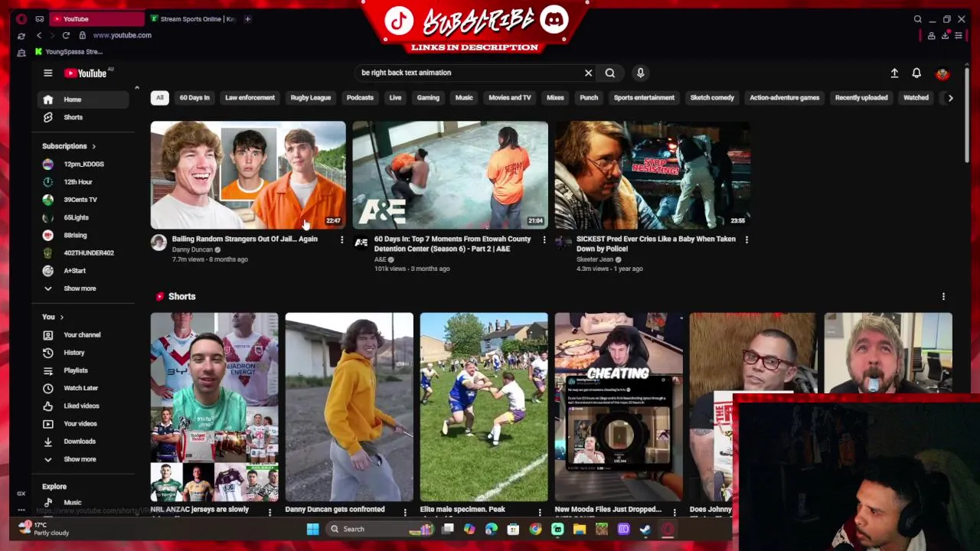
Task: Open Shorts shelf options menu
Action: pos(943,297)
